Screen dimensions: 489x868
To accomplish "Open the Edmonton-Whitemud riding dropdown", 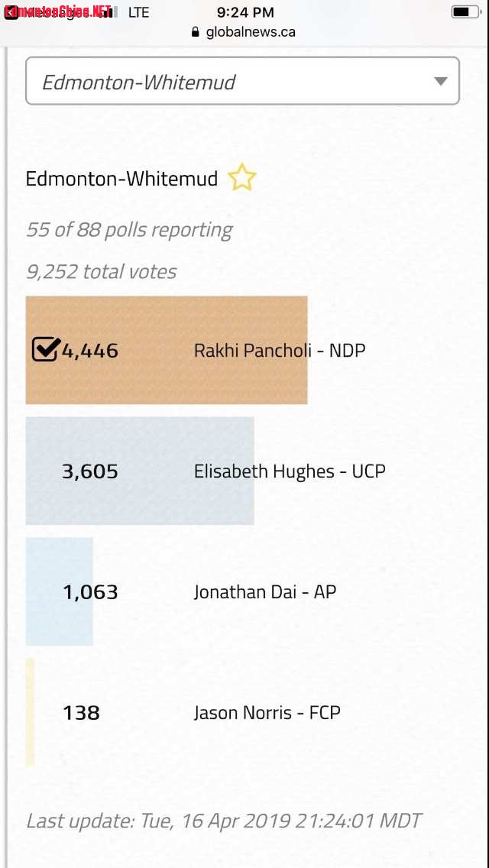I will pyautogui.click(x=242, y=81).
